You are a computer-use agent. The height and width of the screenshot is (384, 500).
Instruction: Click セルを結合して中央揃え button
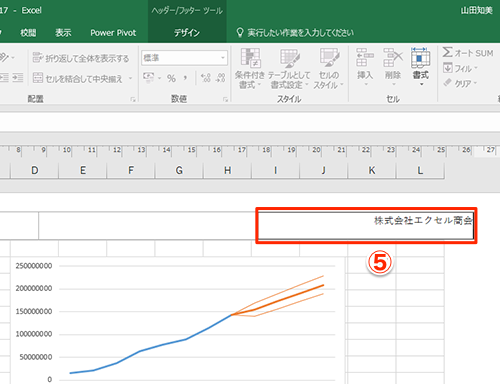click(78, 78)
